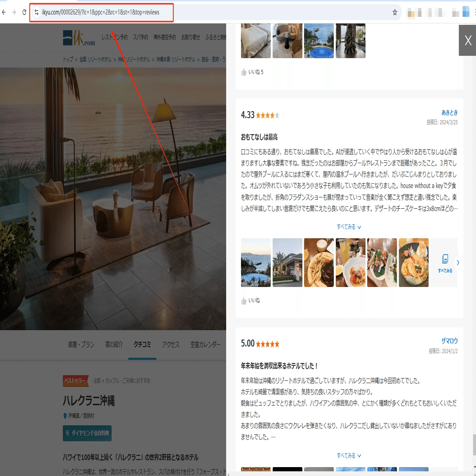
Task: Select the クチコミ tab
Action: coord(142,345)
